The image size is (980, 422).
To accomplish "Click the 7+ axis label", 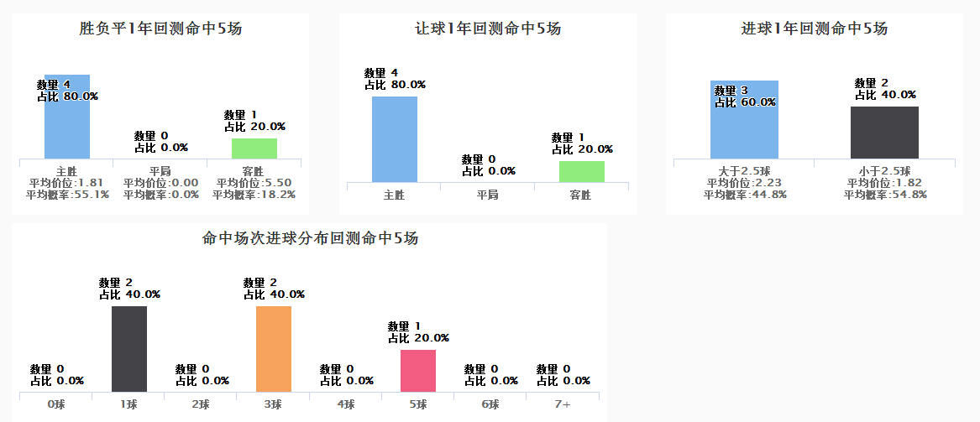I will 563,404.
